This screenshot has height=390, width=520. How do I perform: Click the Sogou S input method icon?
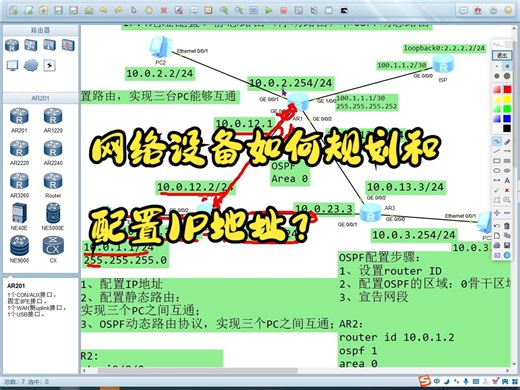pos(425,381)
